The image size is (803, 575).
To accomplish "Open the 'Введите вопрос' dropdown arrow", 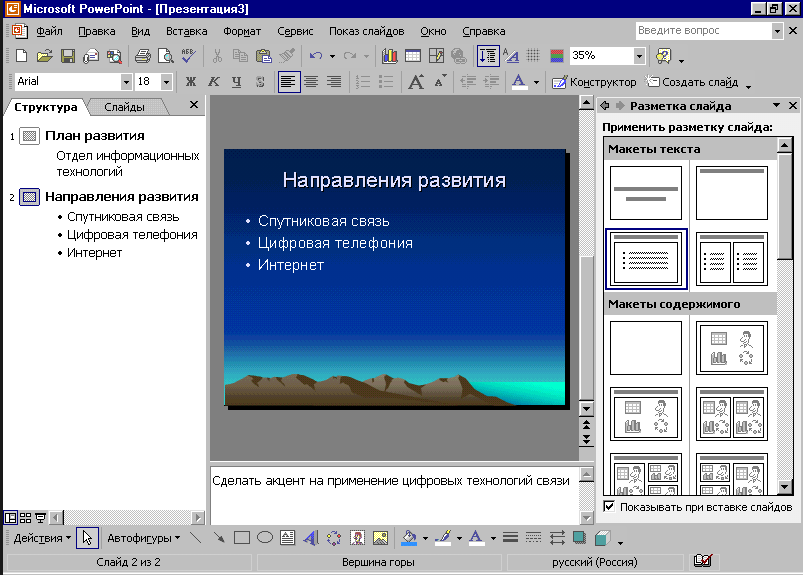I will point(777,31).
